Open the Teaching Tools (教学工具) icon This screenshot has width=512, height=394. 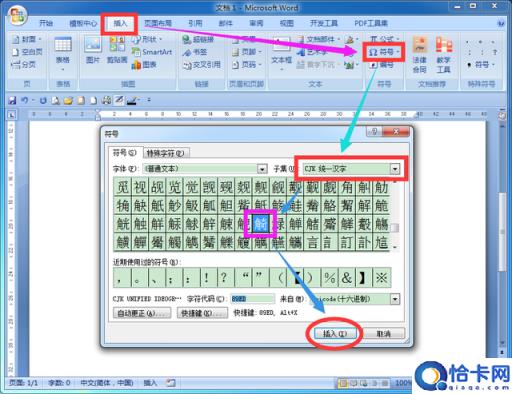click(x=444, y=55)
